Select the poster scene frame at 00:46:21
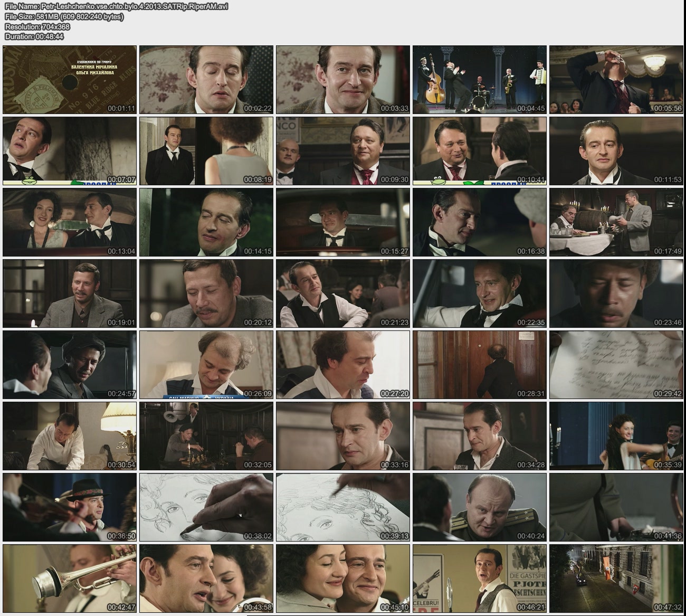 coord(479,579)
